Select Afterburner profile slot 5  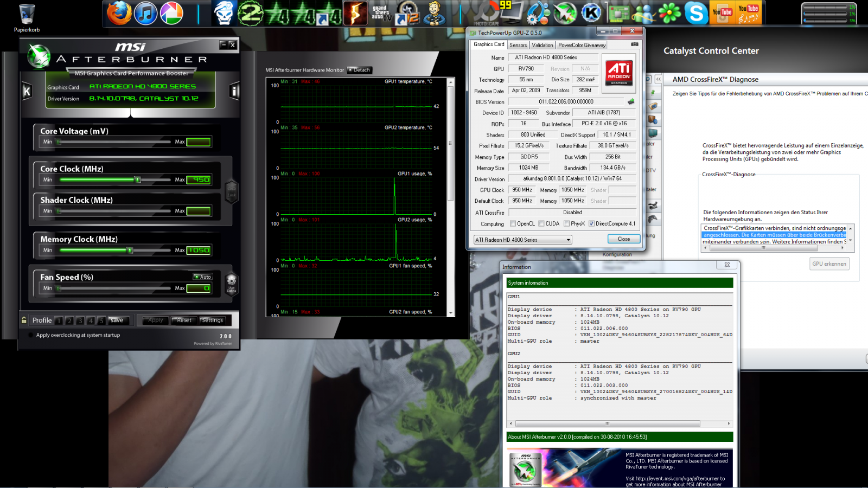click(101, 320)
